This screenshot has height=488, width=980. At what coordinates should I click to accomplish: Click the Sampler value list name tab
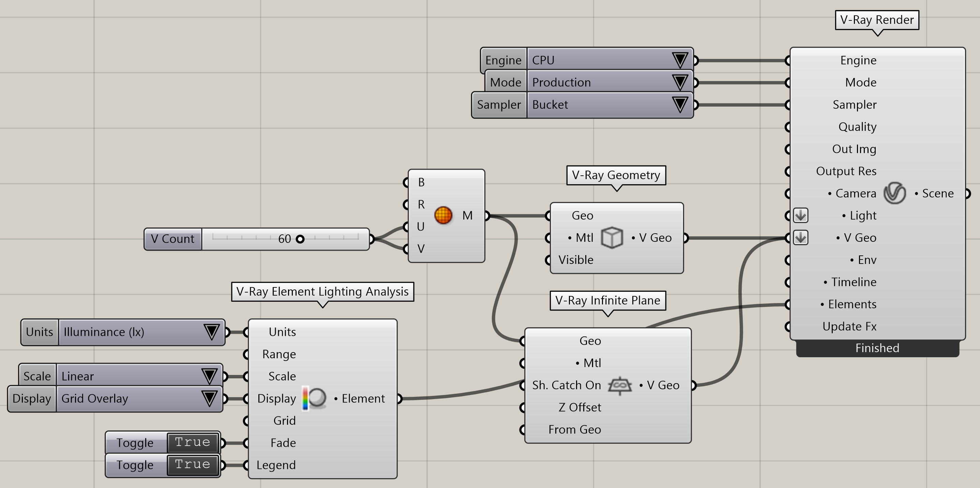click(x=499, y=105)
